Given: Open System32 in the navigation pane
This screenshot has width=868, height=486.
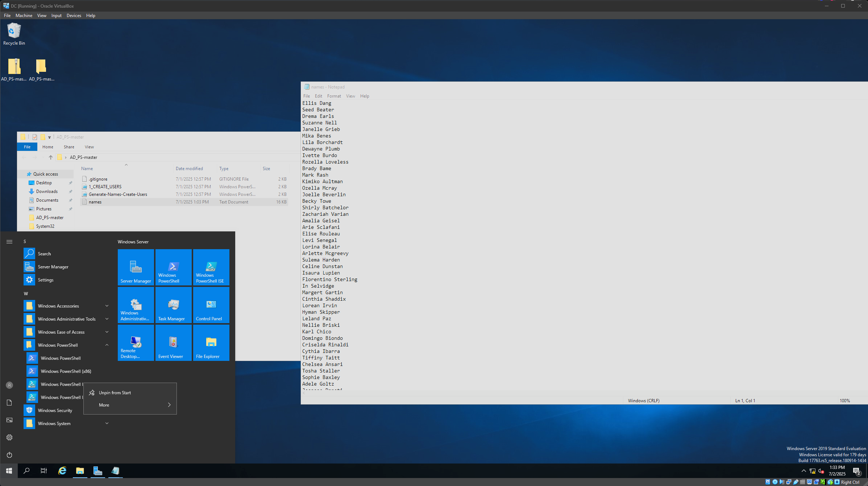Looking at the screenshot, I should [45, 226].
